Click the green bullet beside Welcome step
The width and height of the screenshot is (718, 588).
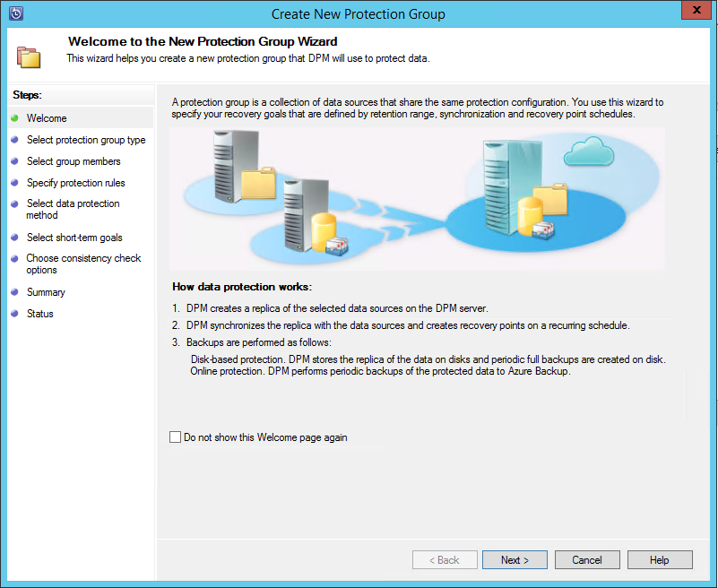[14, 118]
